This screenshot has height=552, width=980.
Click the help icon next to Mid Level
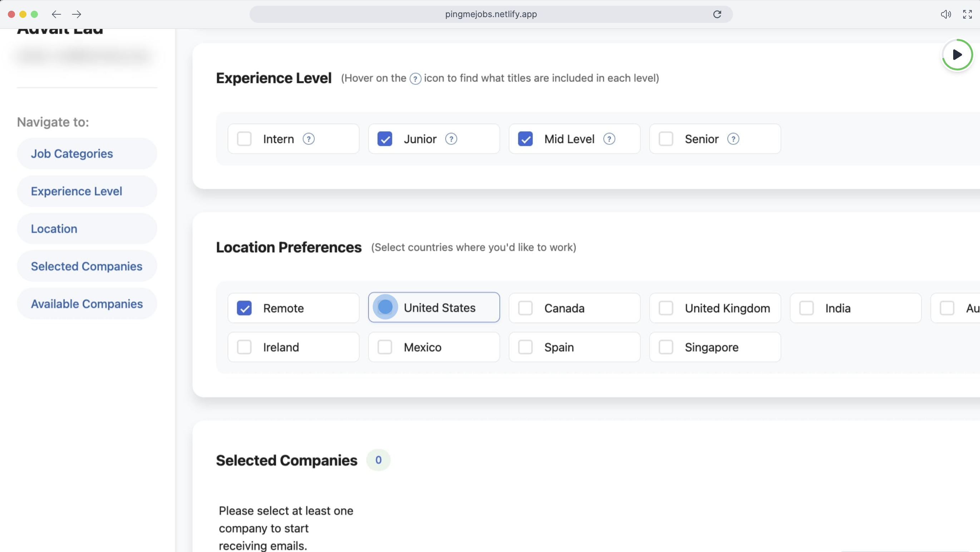609,139
